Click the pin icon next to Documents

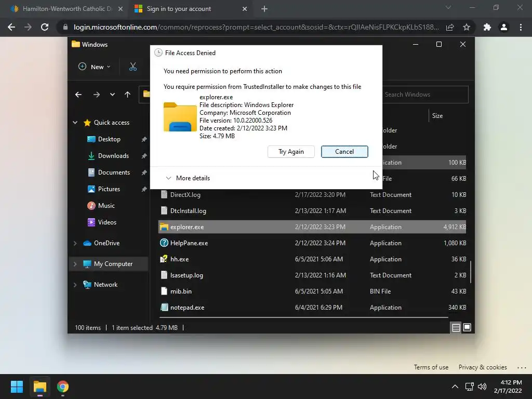[x=144, y=172]
